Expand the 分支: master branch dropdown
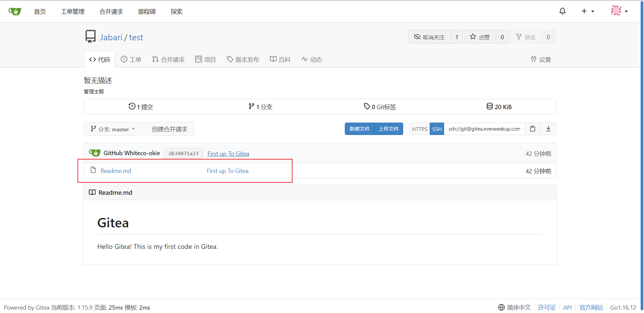 pyautogui.click(x=113, y=129)
